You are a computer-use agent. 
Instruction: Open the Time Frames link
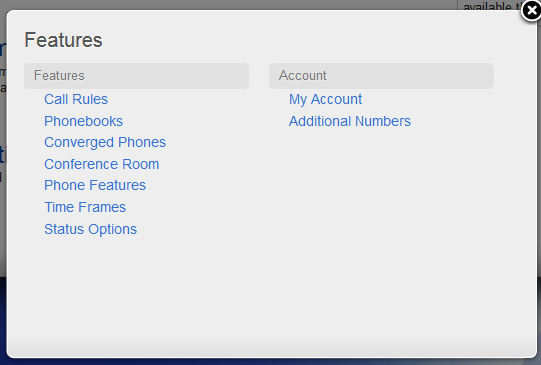[x=85, y=207]
